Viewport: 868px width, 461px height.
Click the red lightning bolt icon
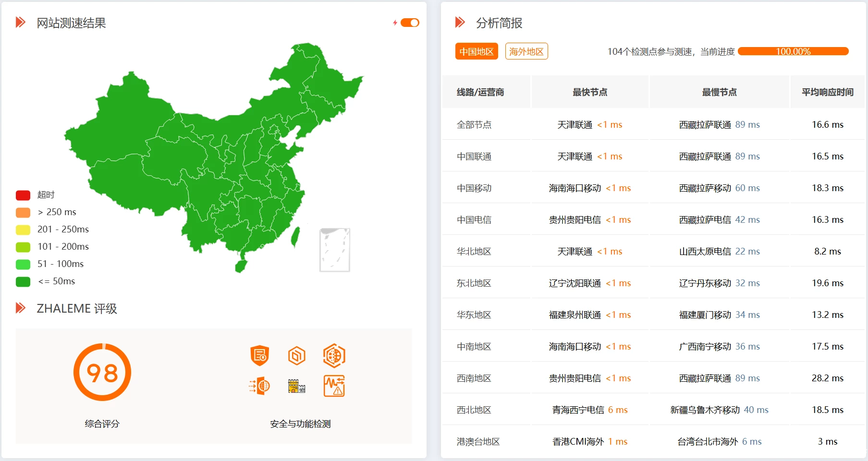[395, 22]
